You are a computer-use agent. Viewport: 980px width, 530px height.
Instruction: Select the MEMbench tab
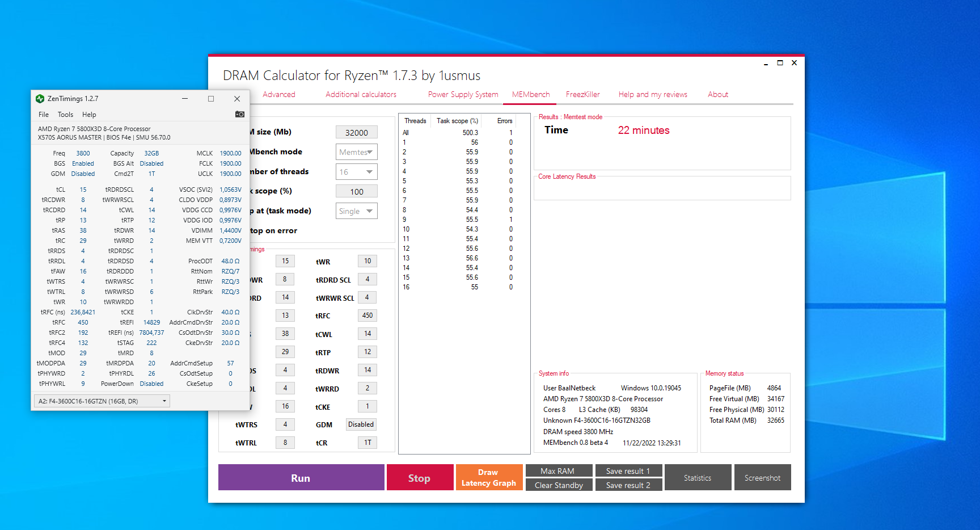click(x=531, y=95)
